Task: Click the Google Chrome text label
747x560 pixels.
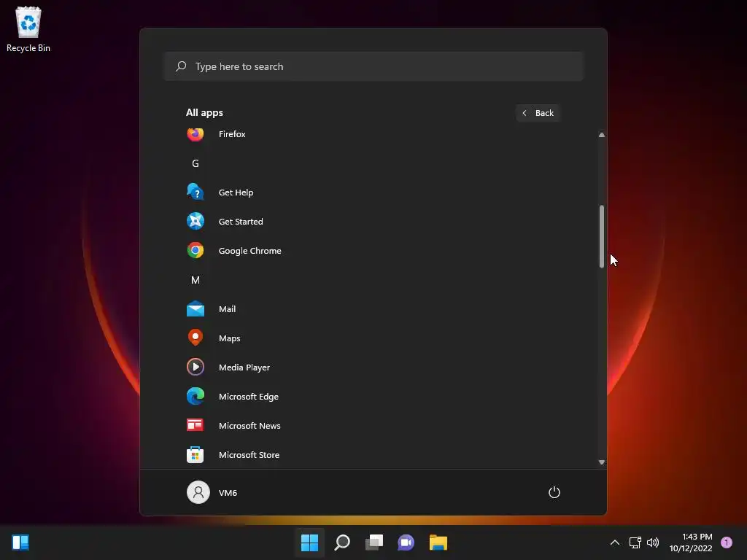Action: pyautogui.click(x=249, y=251)
